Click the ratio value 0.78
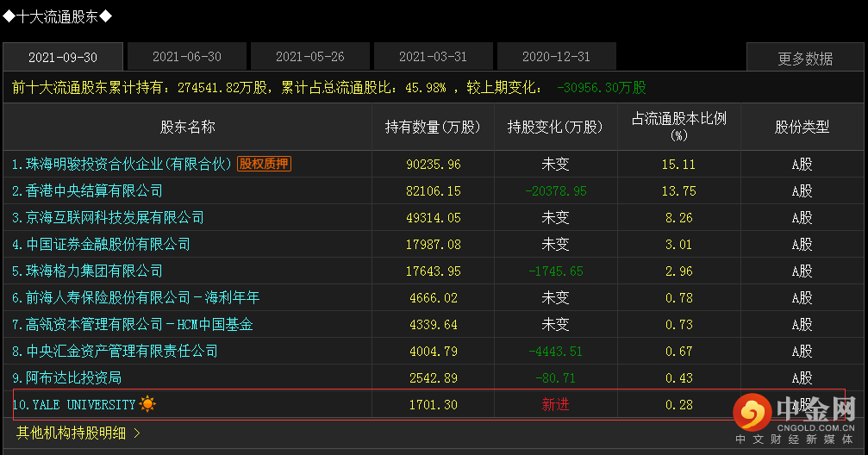This screenshot has height=455, width=868. click(678, 298)
